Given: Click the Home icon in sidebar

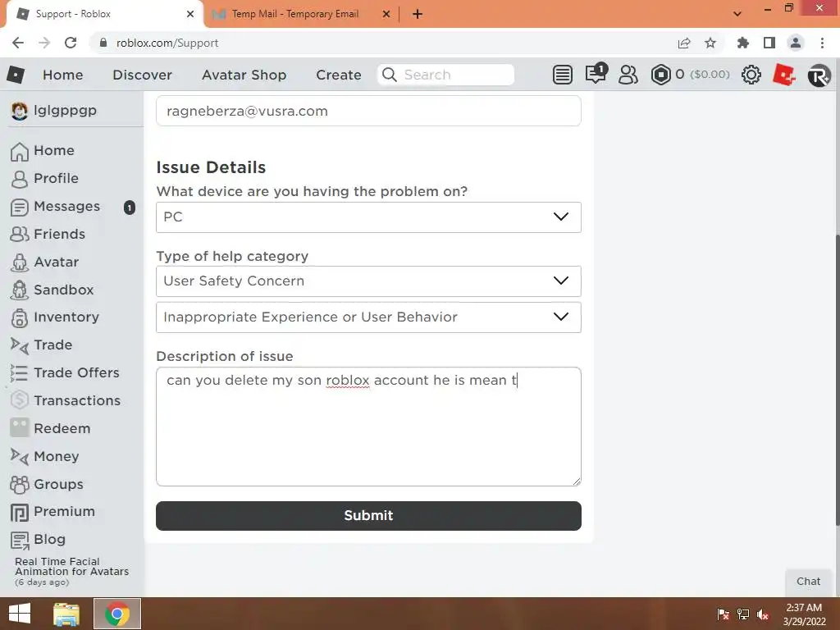Looking at the screenshot, I should [20, 151].
